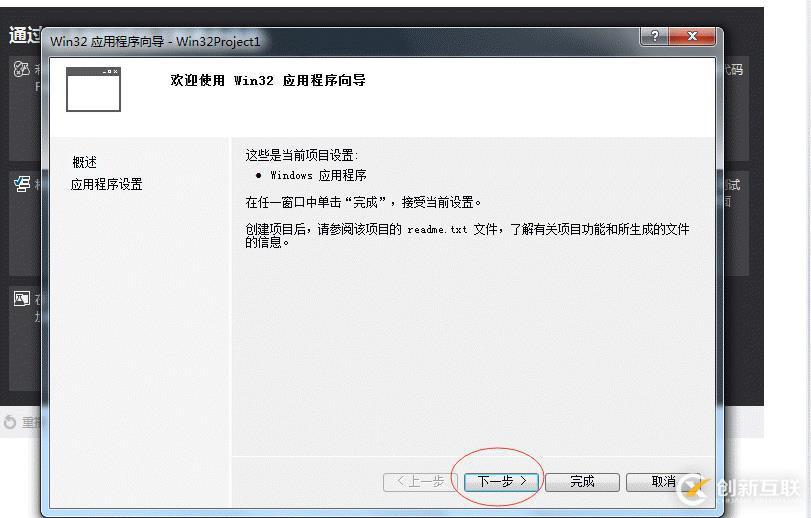
Task: Open the 概述 (Overview) page in sidebar
Action: coord(85,162)
